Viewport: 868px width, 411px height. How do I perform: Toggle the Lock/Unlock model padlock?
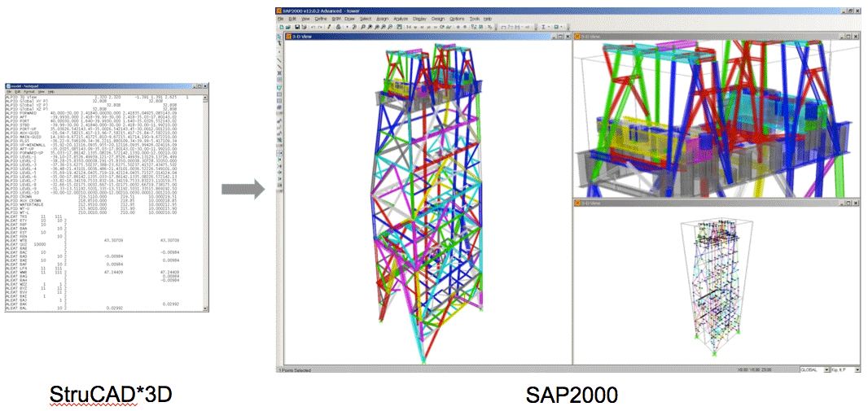click(339, 27)
